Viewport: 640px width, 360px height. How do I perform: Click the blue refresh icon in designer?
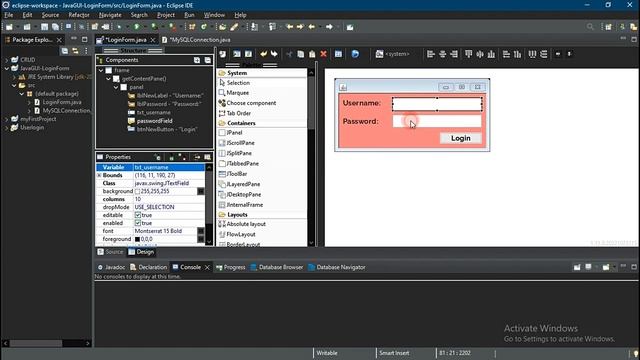tap(355, 54)
